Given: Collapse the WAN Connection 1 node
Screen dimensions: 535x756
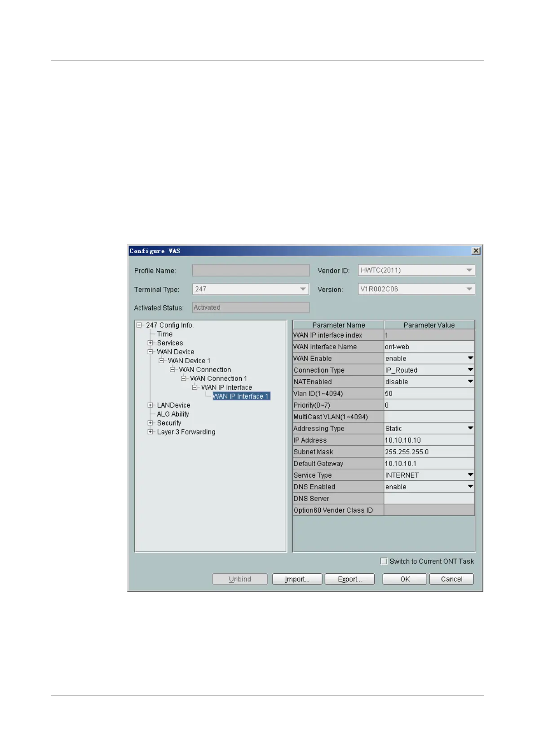Looking at the screenshot, I should (x=184, y=378).
